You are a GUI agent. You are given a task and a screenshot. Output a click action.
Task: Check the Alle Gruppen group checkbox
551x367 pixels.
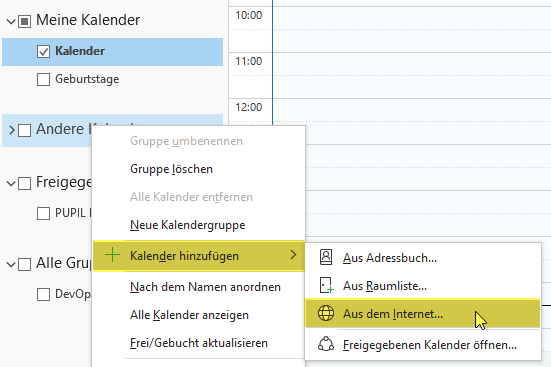coord(24,264)
